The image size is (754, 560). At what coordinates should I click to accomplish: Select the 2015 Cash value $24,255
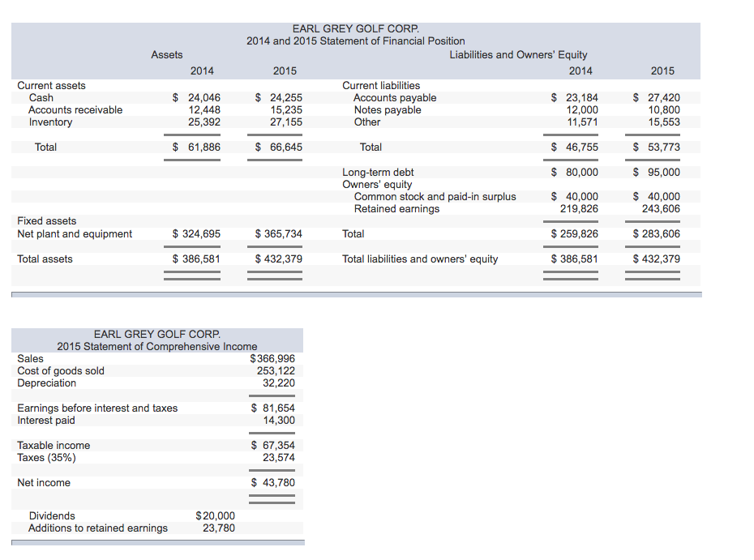coord(278,97)
